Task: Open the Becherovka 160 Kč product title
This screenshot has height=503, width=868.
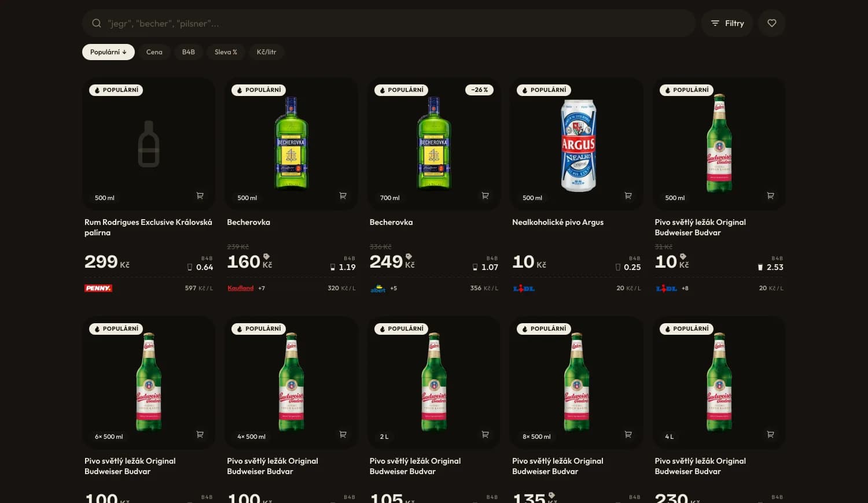Action: [248, 222]
